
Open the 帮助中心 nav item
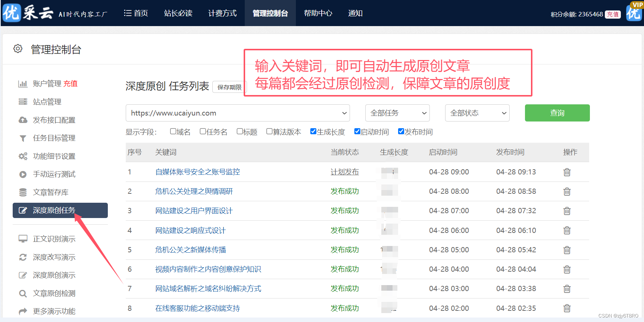[x=318, y=13]
